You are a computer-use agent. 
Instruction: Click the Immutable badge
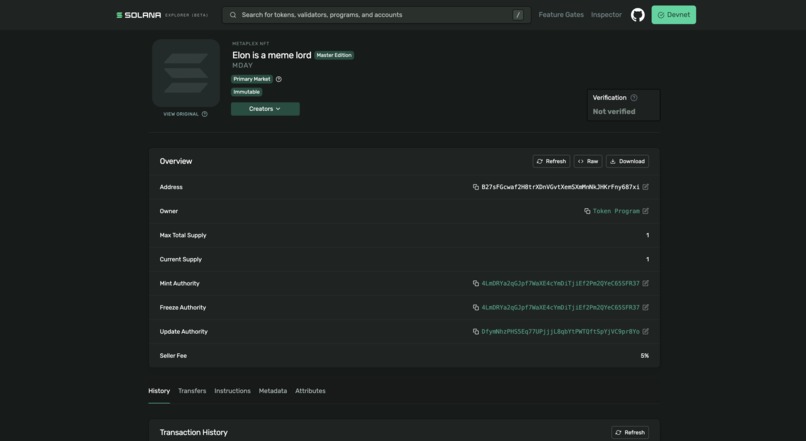246,92
